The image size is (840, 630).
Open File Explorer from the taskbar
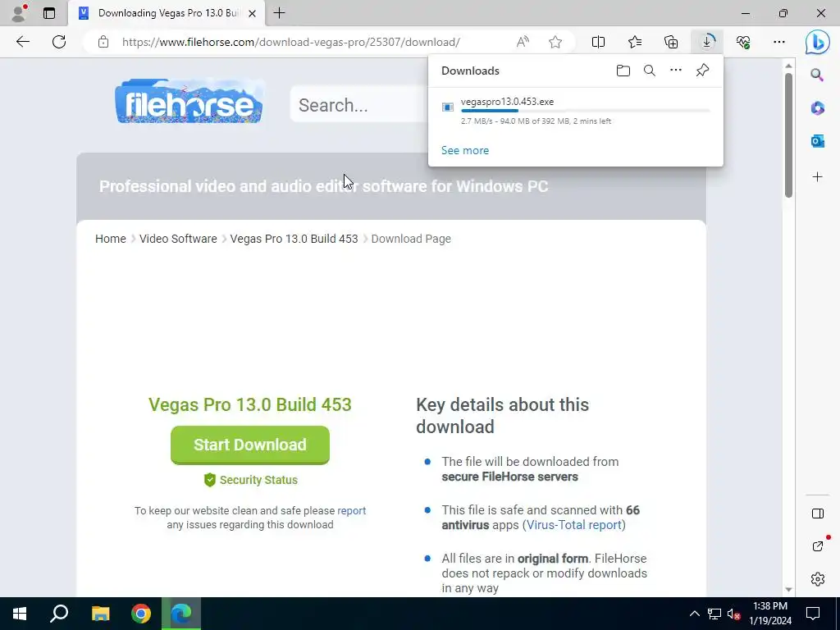(100, 614)
